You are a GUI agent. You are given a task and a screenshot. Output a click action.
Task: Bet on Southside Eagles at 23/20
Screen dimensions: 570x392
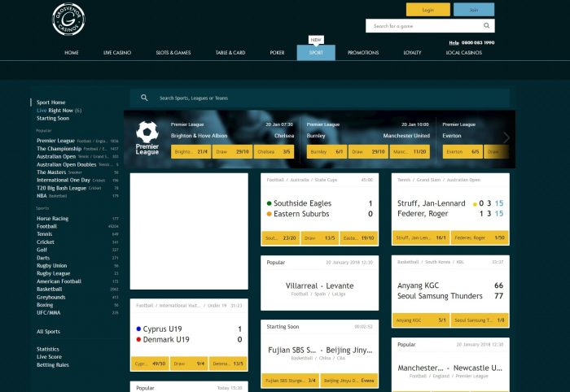pyautogui.click(x=281, y=238)
